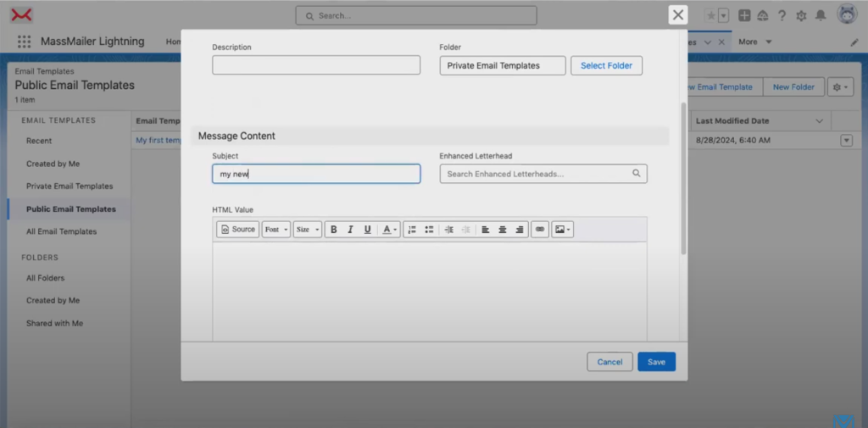
Task: Click the New Folder button
Action: tap(793, 87)
